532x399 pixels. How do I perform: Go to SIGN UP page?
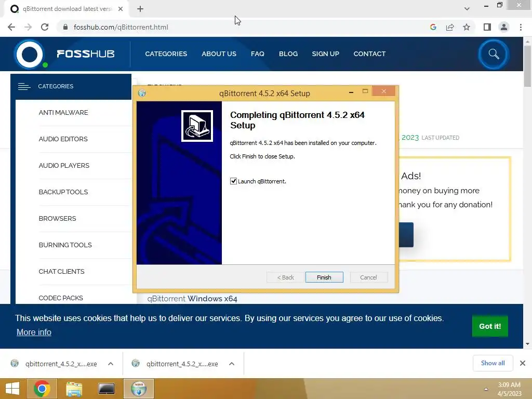click(325, 54)
